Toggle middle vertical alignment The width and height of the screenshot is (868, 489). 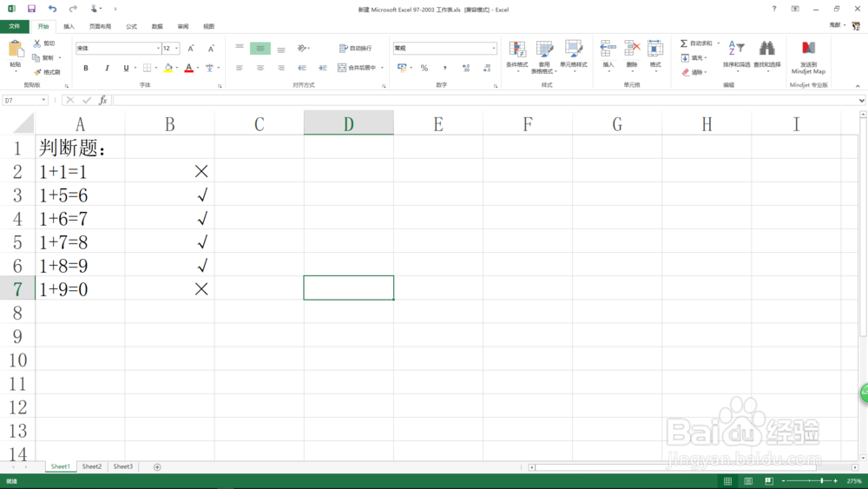click(x=260, y=48)
